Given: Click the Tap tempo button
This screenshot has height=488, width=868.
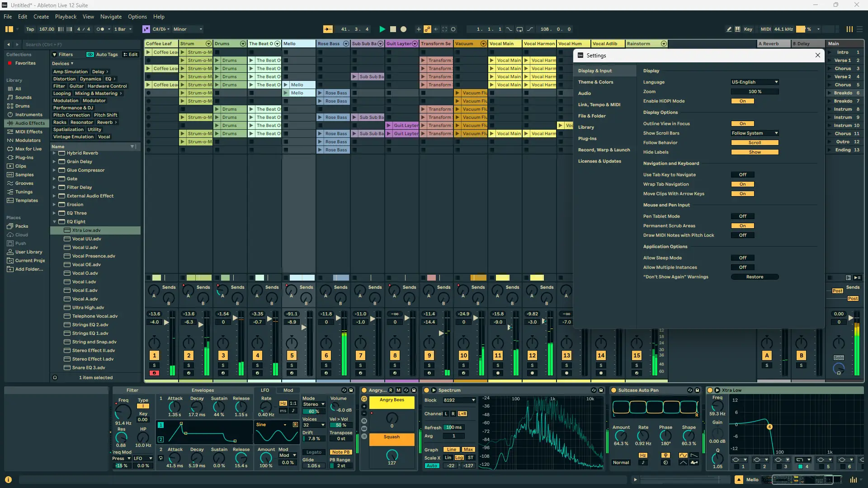Looking at the screenshot, I should click(30, 29).
